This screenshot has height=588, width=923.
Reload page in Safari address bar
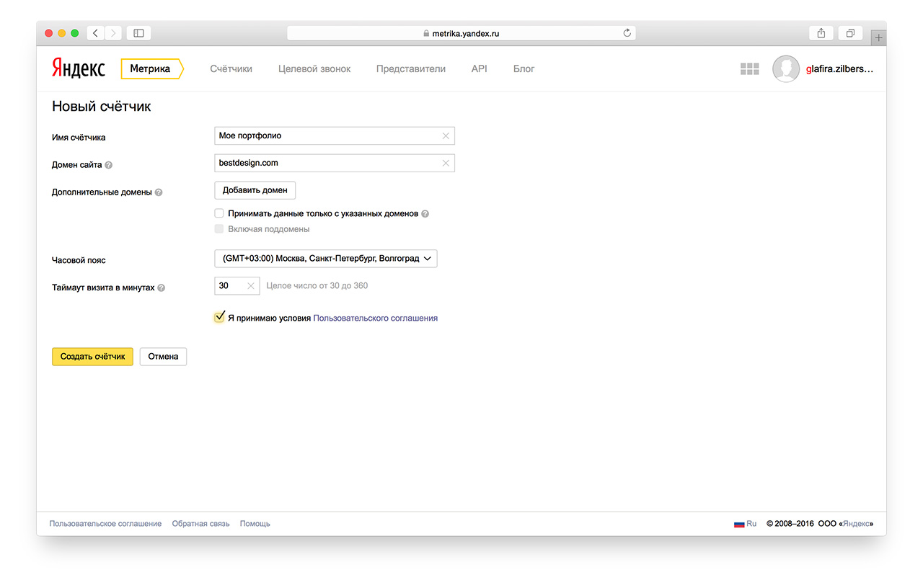point(627,33)
